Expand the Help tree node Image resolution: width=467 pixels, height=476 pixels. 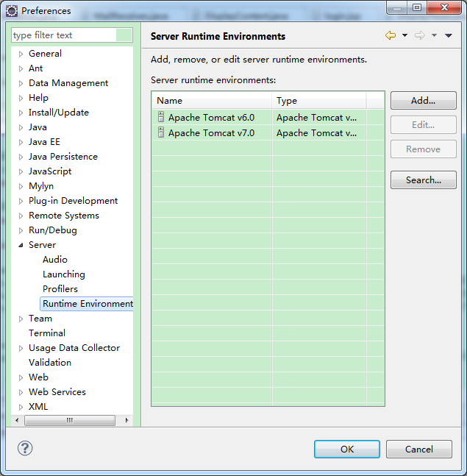21,98
